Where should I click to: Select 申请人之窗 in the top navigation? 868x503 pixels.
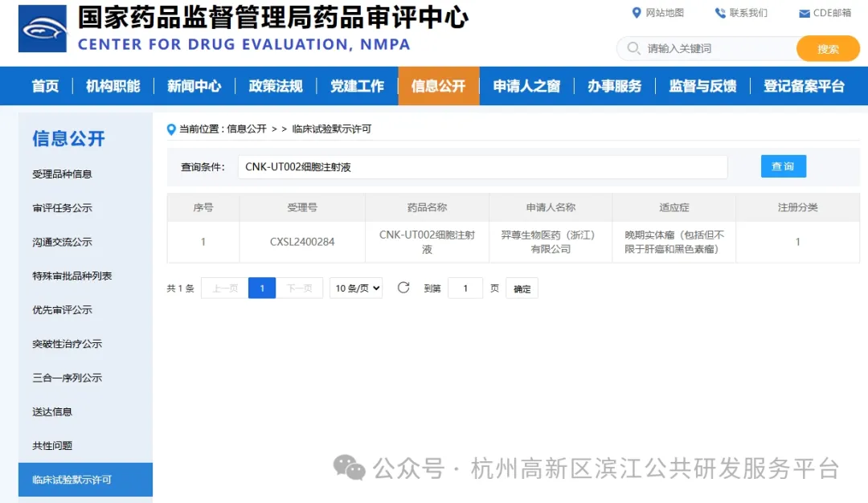(x=526, y=86)
